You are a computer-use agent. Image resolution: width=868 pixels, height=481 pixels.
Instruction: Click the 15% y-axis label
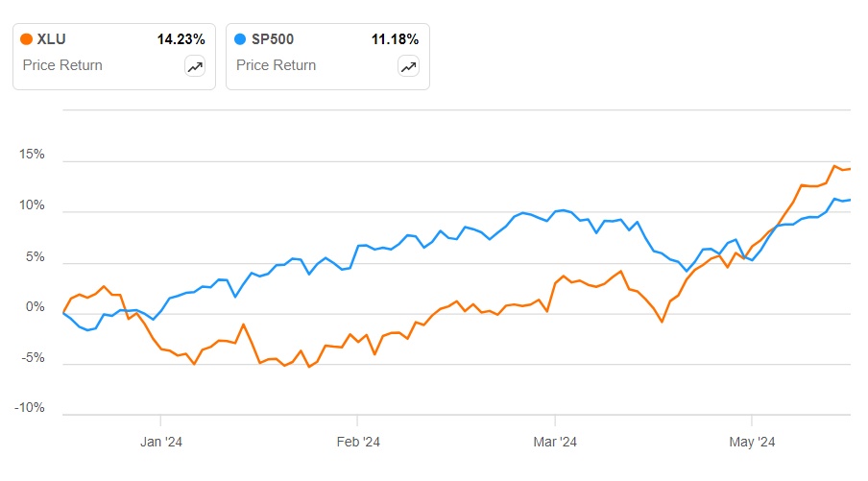[x=32, y=155]
